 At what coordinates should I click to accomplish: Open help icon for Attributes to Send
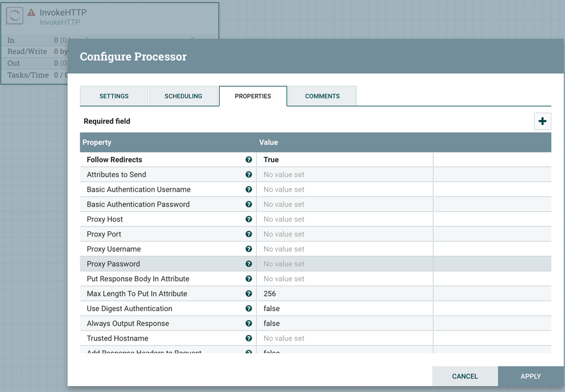click(x=249, y=174)
